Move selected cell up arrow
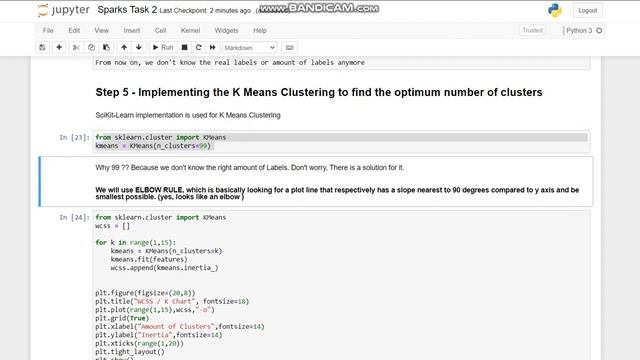640x360 pixels. point(124,47)
